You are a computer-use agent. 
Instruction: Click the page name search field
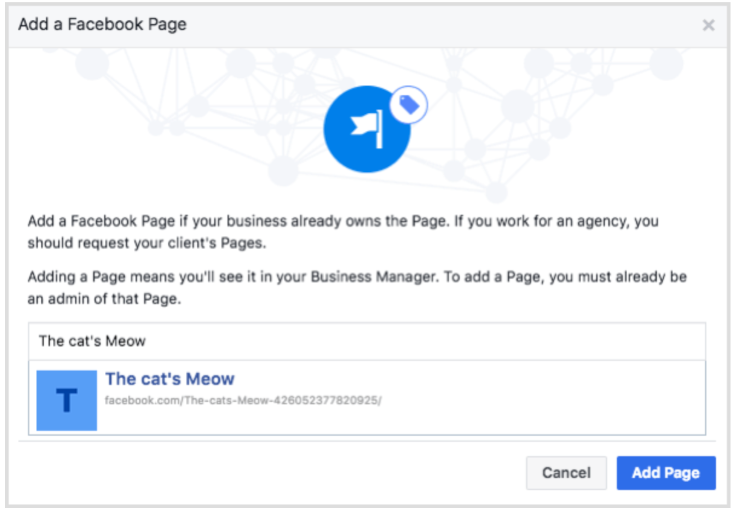(x=367, y=341)
